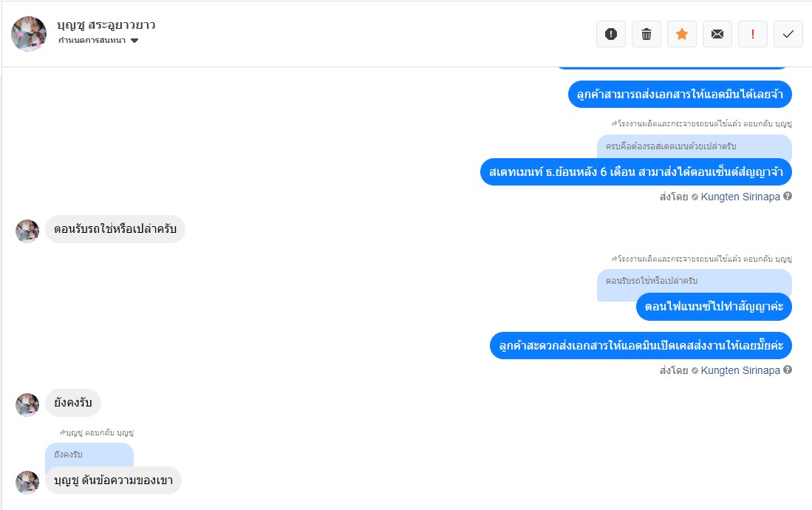The width and height of the screenshot is (812, 510).
Task: Toggle the orange star follow-up icon
Action: (681, 34)
